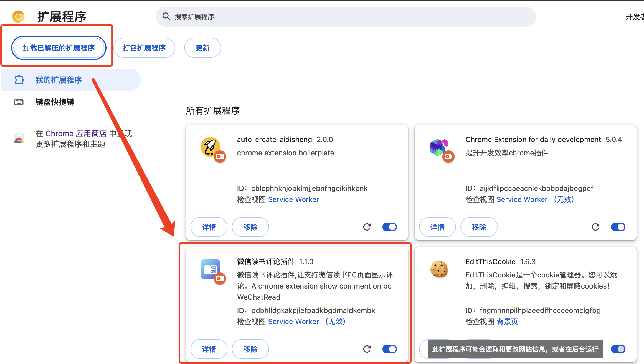Reload the Chrome Extension for daily development

pos(595,227)
